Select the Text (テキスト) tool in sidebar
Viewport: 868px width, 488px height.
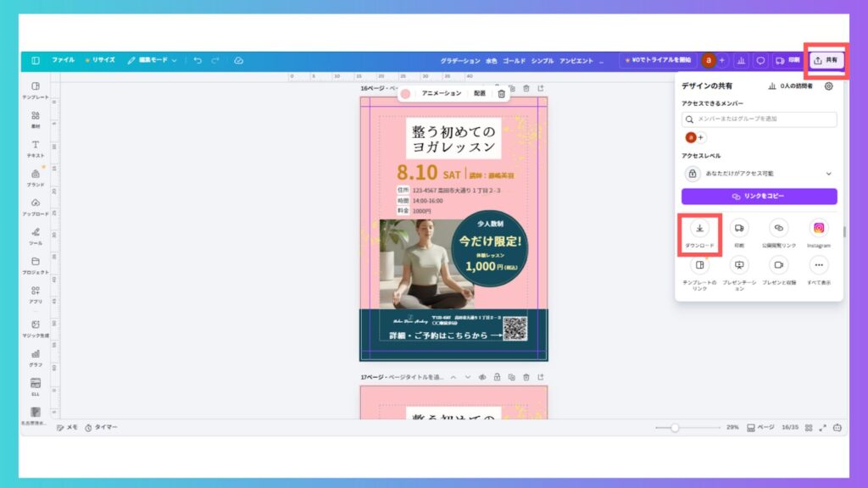tap(36, 146)
